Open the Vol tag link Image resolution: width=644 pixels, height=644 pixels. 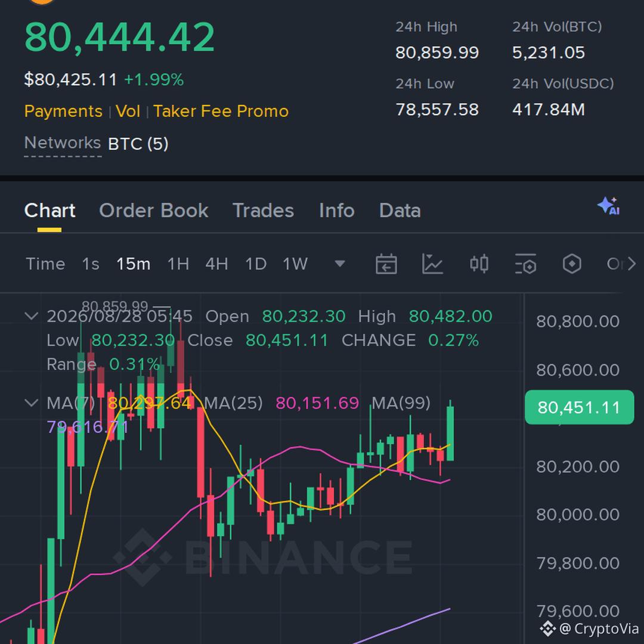pos(128,112)
